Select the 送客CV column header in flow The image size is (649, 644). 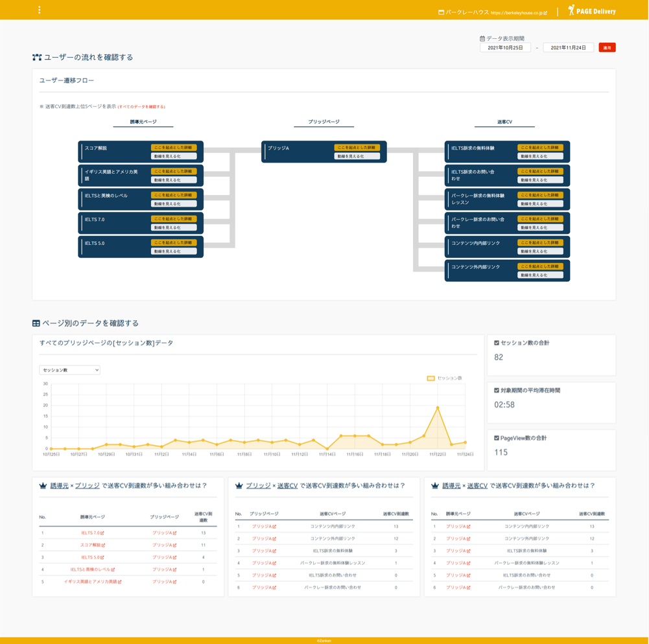point(504,122)
